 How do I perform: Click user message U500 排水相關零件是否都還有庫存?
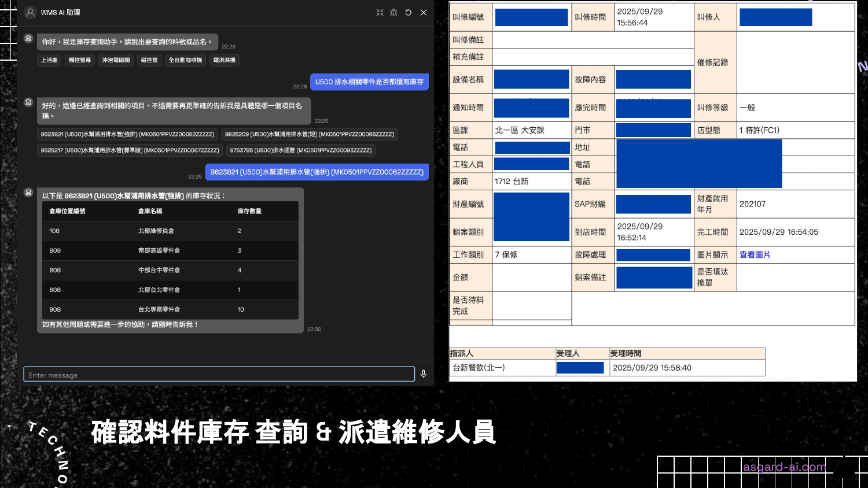[369, 82]
